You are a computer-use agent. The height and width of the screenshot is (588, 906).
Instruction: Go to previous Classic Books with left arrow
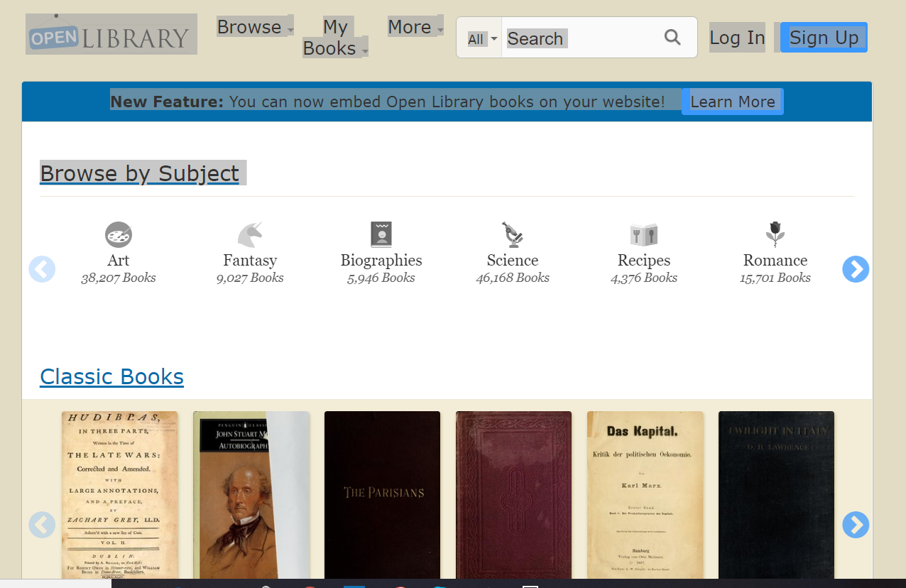[x=42, y=525]
